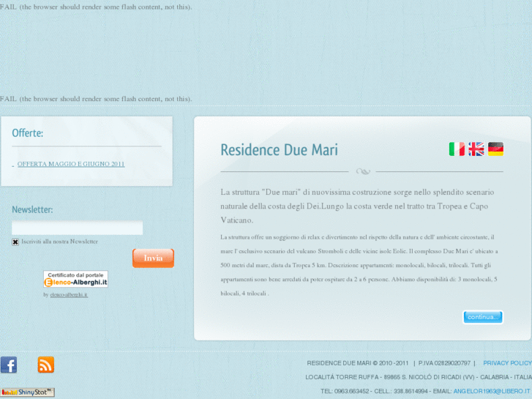532x399 pixels.
Task: Open the orange RSS feed icon
Action: [x=46, y=365]
